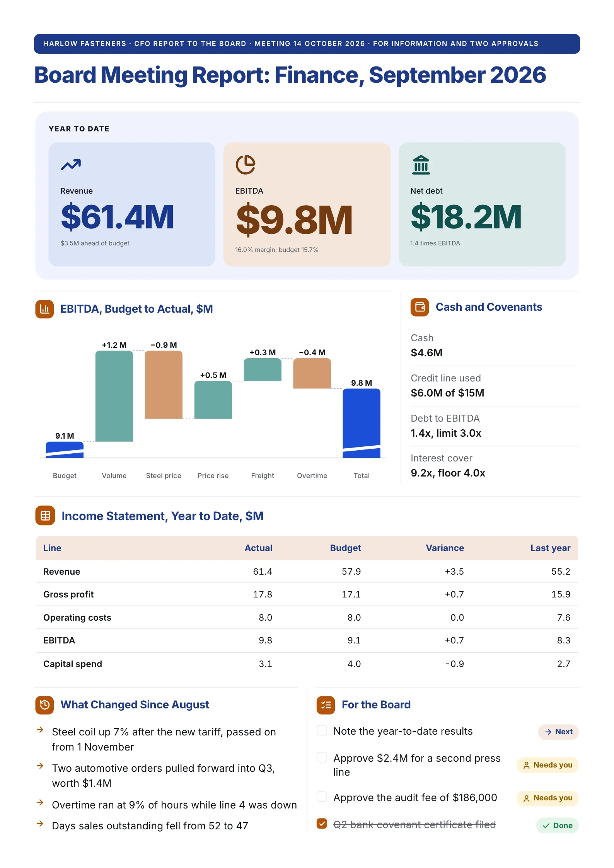Click the '$3.5M ahead of budget' note
Screen dimensions: 614x868
[95, 243]
